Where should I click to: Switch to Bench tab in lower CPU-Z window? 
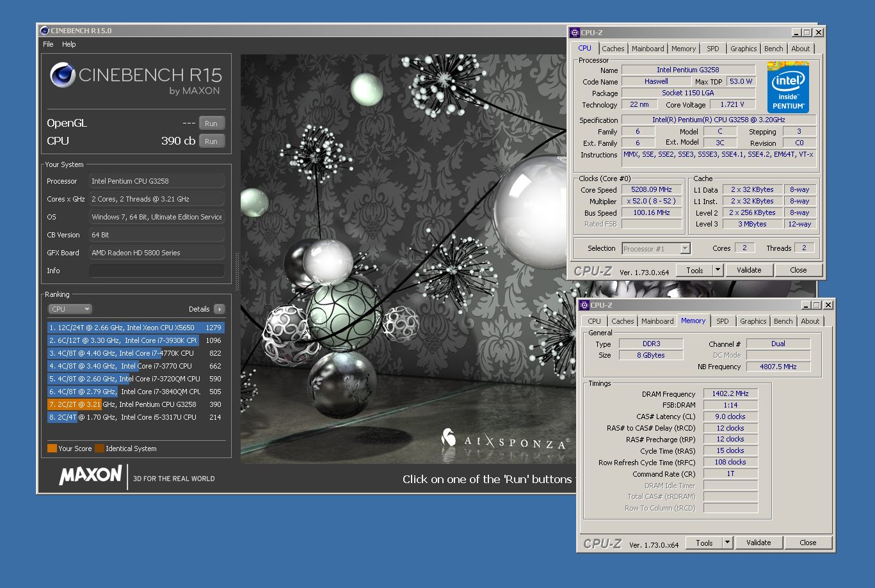coord(783,321)
